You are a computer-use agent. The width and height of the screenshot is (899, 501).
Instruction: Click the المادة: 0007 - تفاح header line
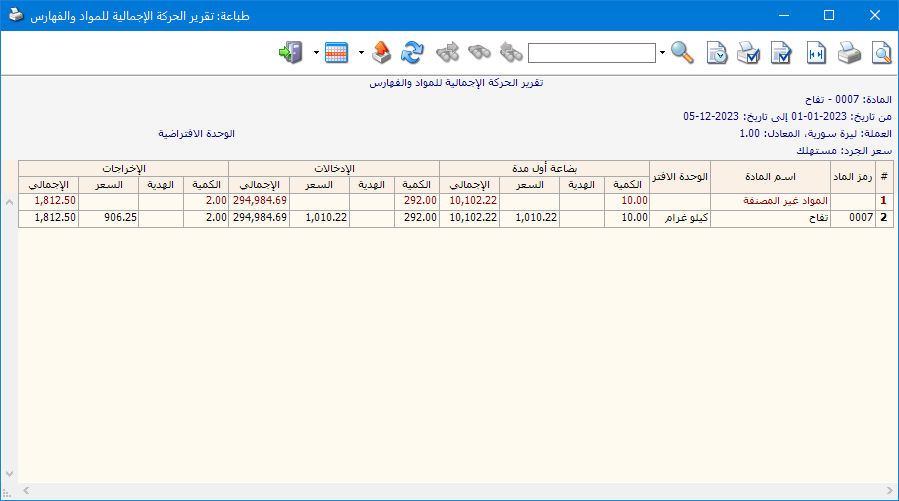click(848, 100)
